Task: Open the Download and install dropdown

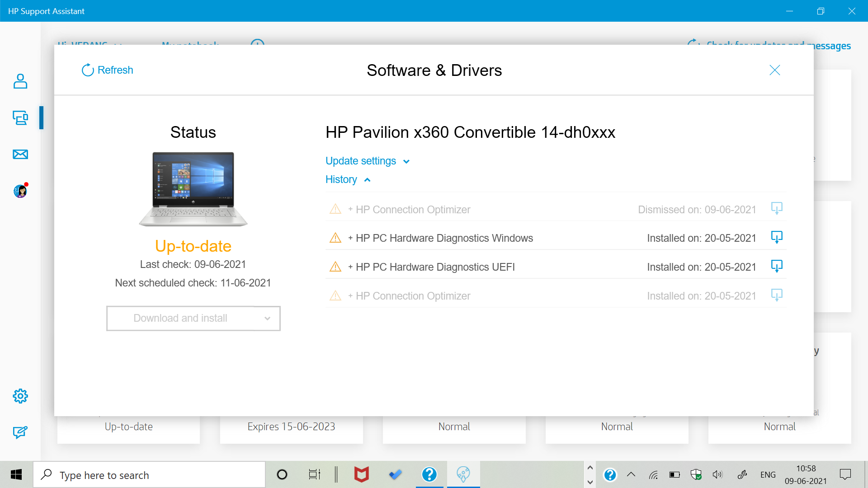Action: click(193, 319)
